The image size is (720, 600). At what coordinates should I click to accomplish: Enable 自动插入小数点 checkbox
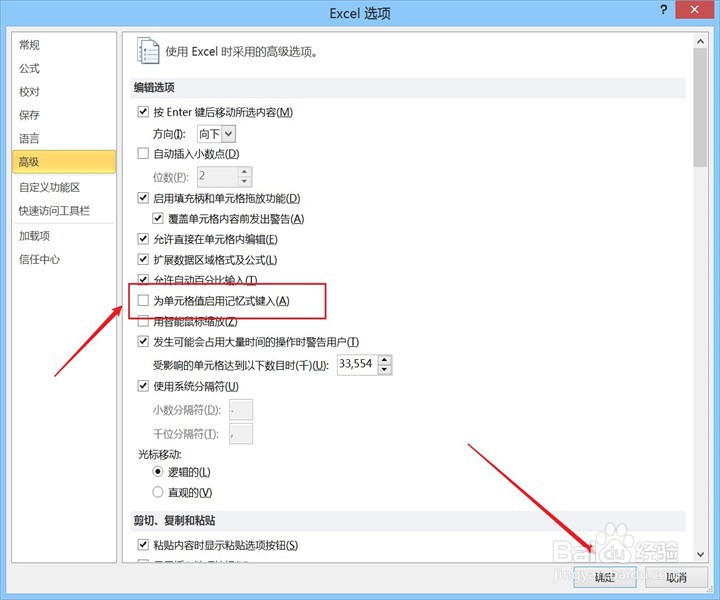143,153
